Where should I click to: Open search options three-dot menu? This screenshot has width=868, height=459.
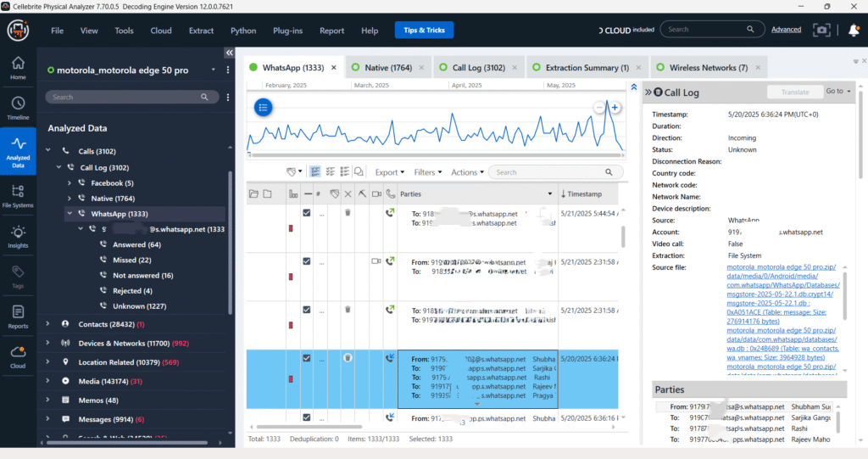[x=227, y=97]
